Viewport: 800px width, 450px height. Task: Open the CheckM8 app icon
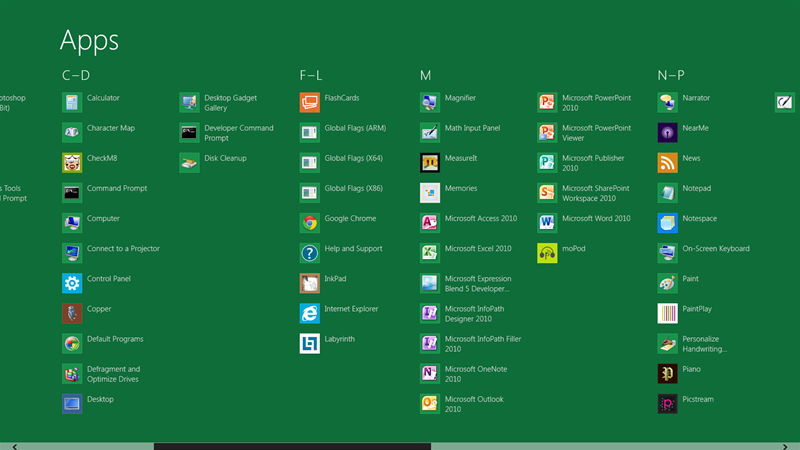point(72,163)
